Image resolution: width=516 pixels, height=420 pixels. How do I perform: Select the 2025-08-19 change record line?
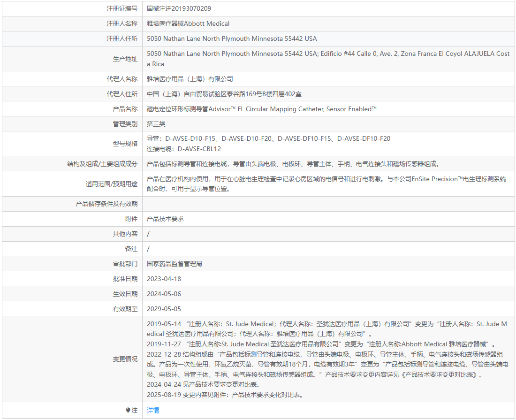[x=225, y=395]
